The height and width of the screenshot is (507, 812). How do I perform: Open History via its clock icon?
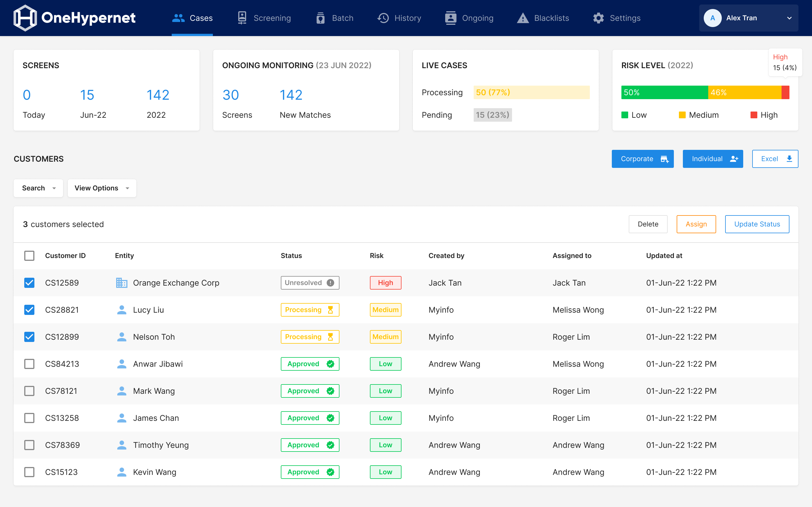point(383,18)
